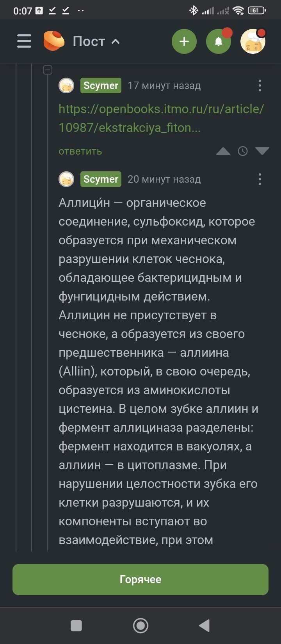
Task: Open the hamburger navigation menu
Action: click(24, 41)
